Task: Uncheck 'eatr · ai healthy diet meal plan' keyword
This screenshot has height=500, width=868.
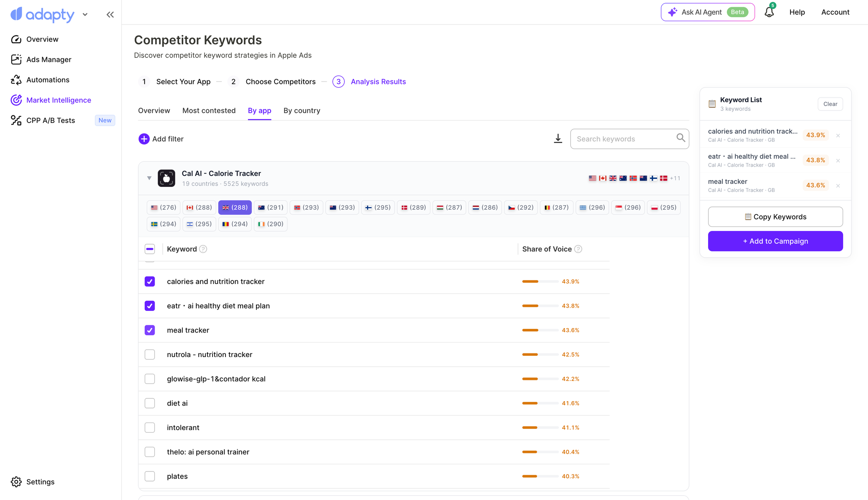Action: (x=150, y=306)
